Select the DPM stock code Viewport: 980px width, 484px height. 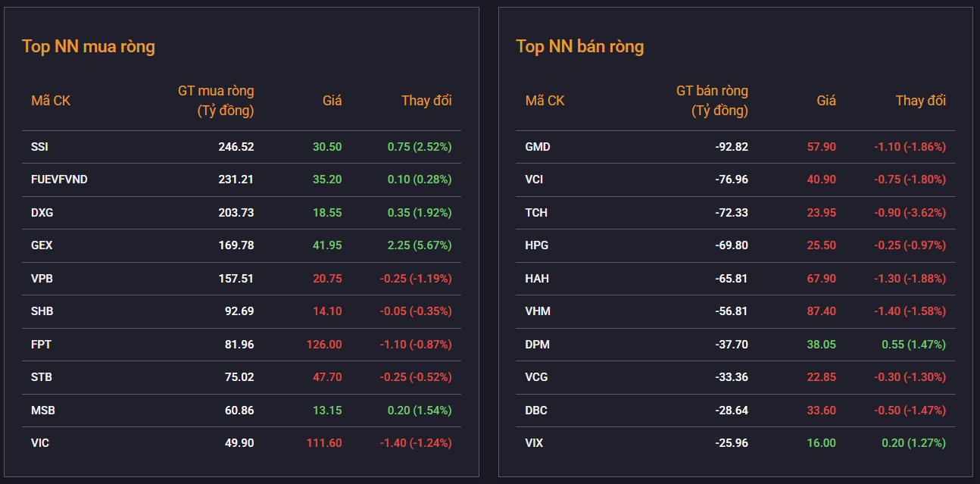(537, 345)
